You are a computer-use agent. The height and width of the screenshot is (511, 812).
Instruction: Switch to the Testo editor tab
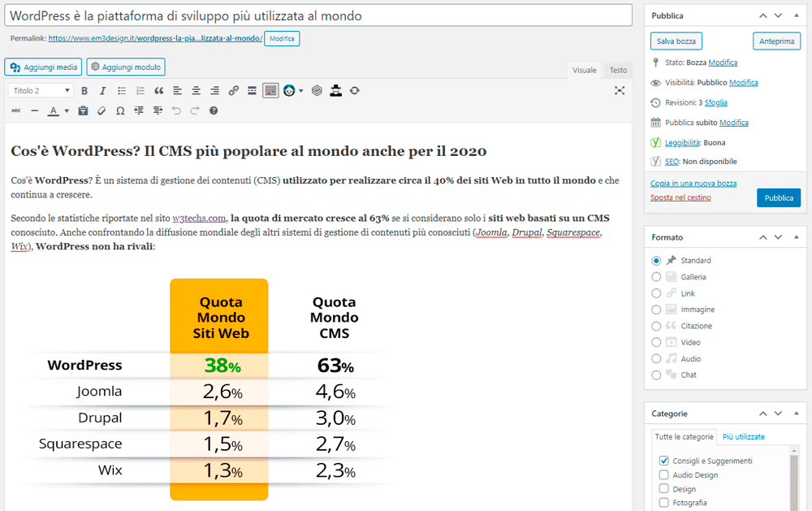[x=618, y=71]
